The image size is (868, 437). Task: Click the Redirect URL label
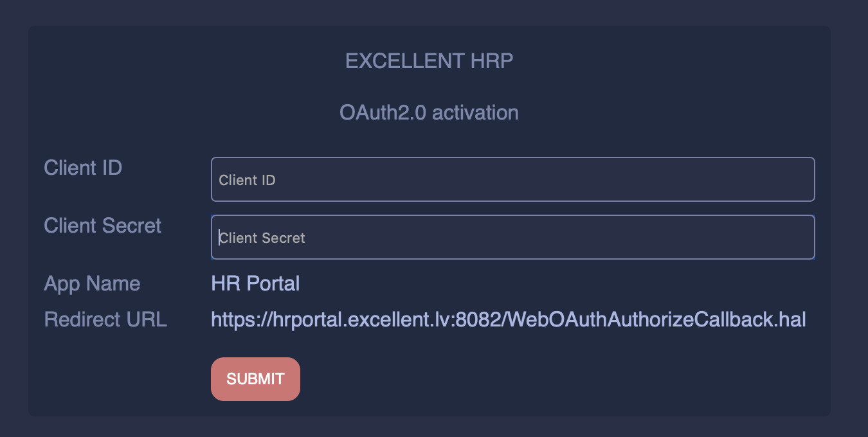(x=105, y=319)
